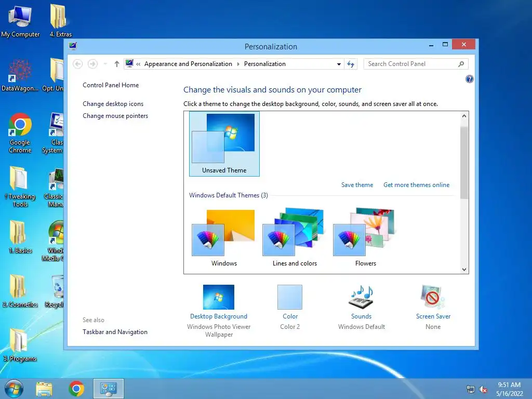This screenshot has width=532, height=399.
Task: Click the Personalization window title icon
Action: tap(73, 46)
